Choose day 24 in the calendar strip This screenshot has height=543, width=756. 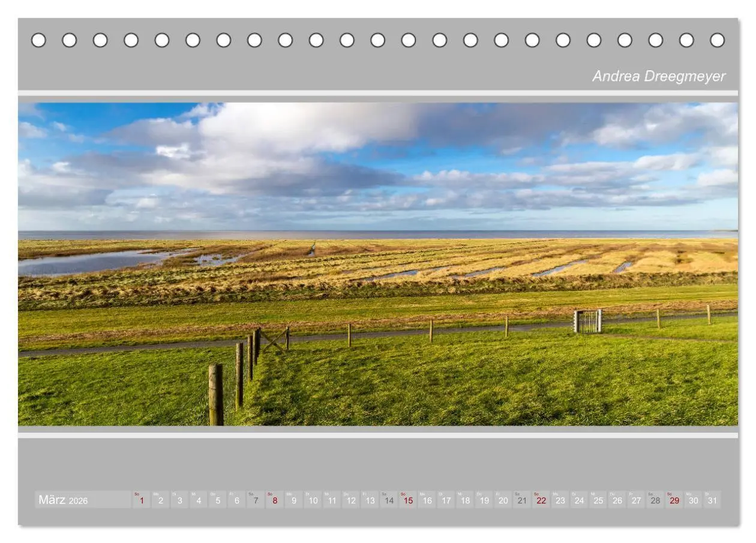(x=579, y=500)
